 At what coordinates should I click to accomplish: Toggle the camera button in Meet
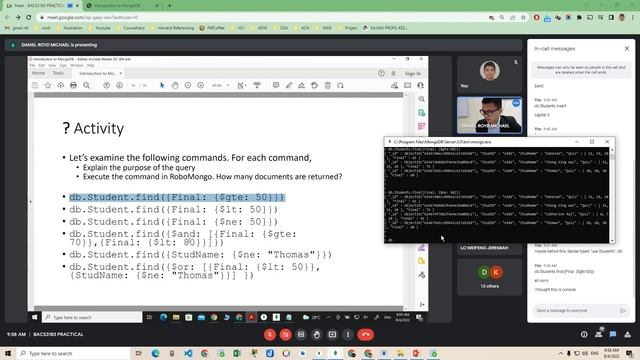(x=286, y=334)
